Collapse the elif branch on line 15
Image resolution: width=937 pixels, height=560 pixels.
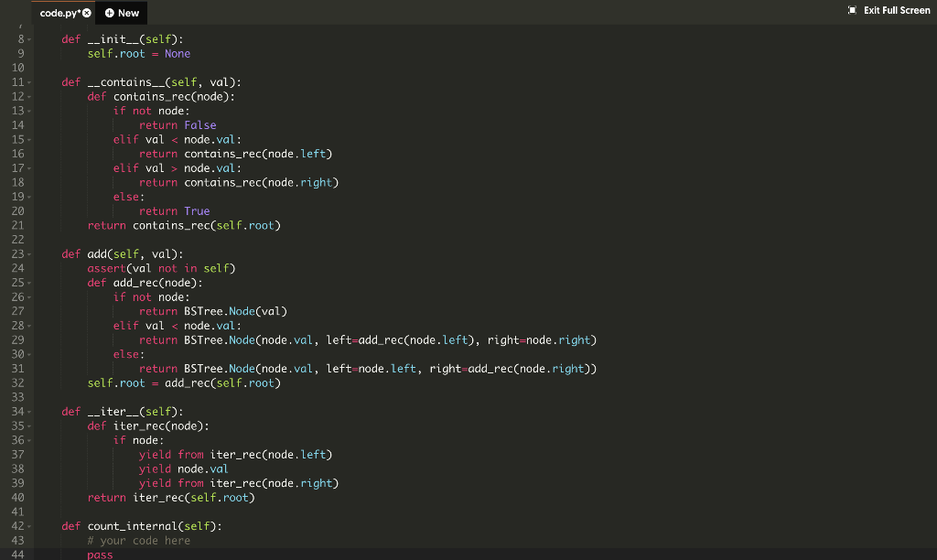pos(27,138)
